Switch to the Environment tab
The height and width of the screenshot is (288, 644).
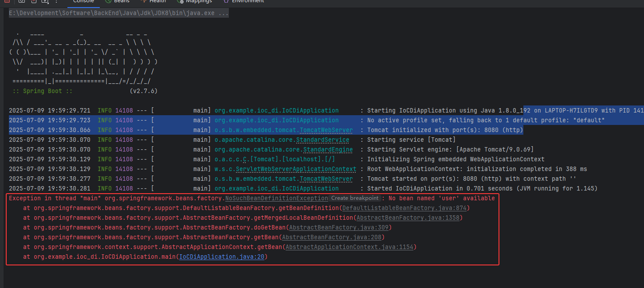coord(243,1)
